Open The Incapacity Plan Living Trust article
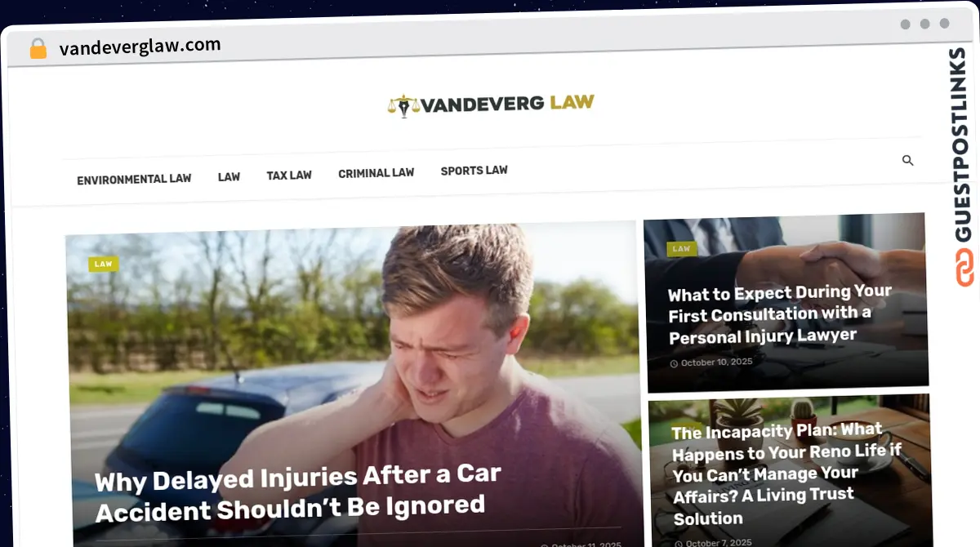 [x=786, y=474]
